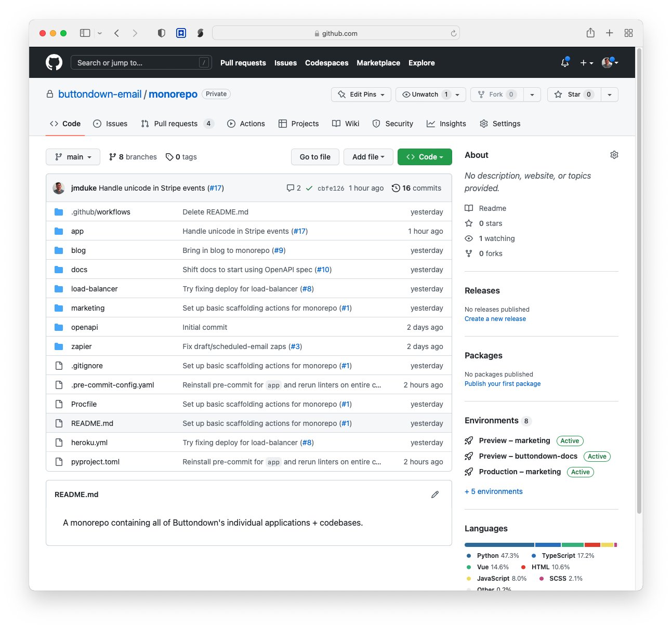This screenshot has height=629, width=672.
Task: Click Create a new release link
Action: pos(495,319)
